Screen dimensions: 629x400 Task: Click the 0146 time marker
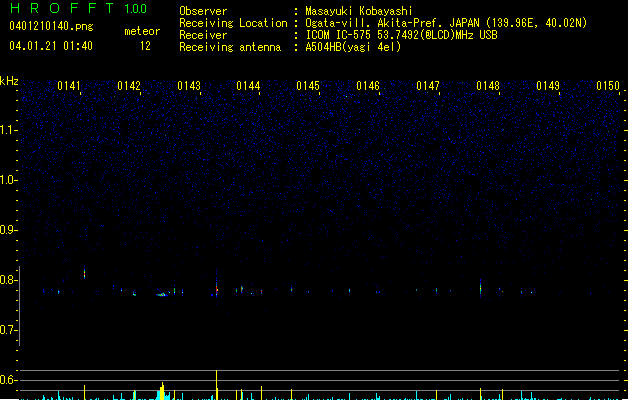coord(368,86)
